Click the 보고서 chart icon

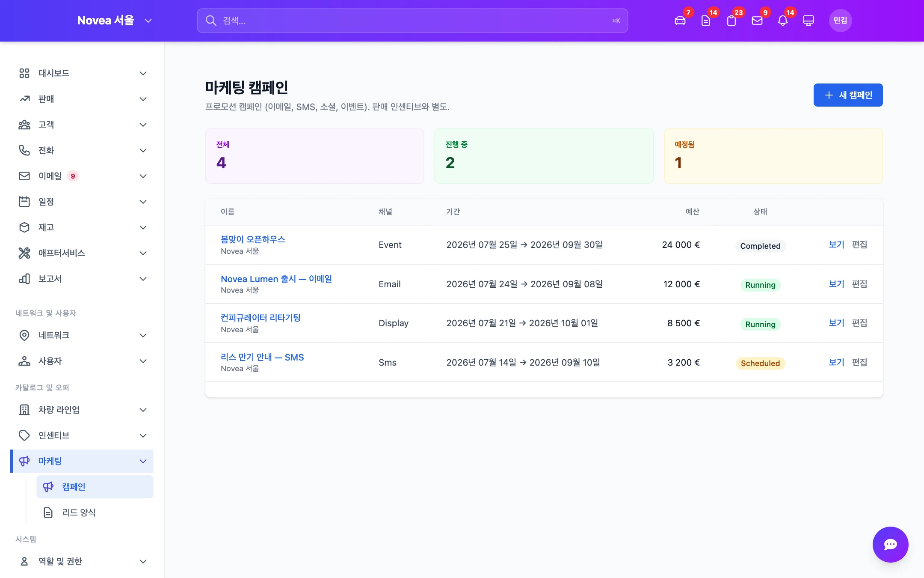coord(24,279)
